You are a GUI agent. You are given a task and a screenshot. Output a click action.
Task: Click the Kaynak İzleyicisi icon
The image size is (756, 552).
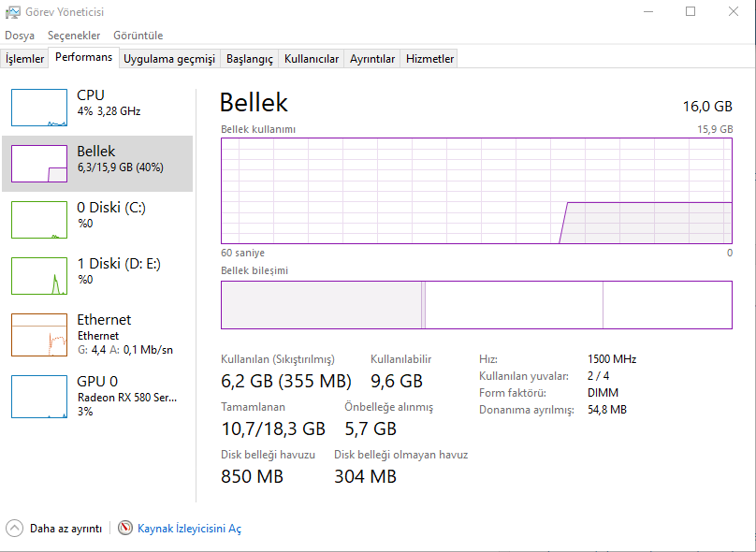[125, 529]
